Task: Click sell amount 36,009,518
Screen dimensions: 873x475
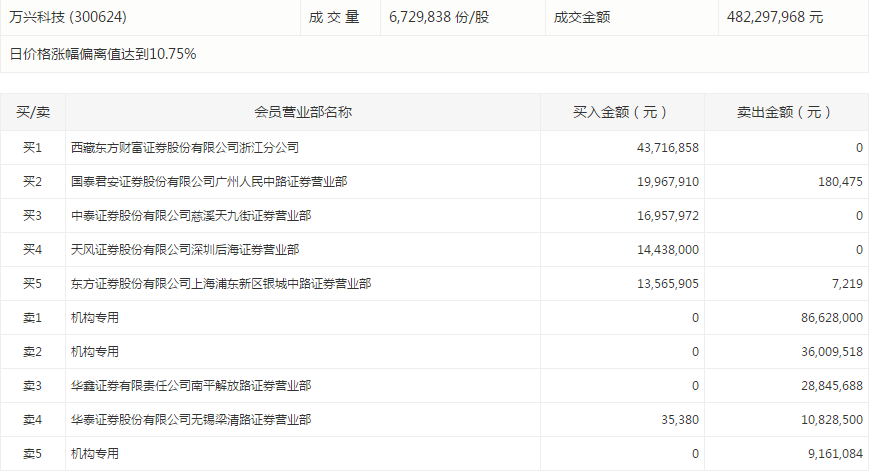Action: (x=832, y=351)
